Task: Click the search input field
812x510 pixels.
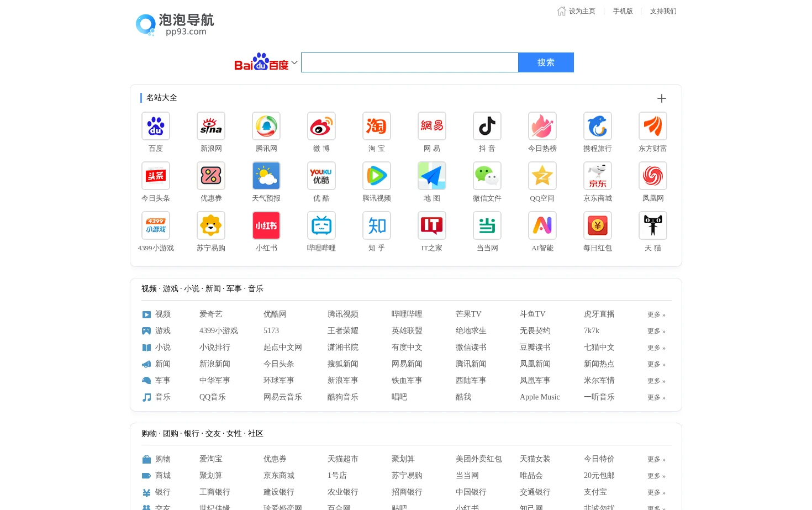Action: click(x=410, y=62)
